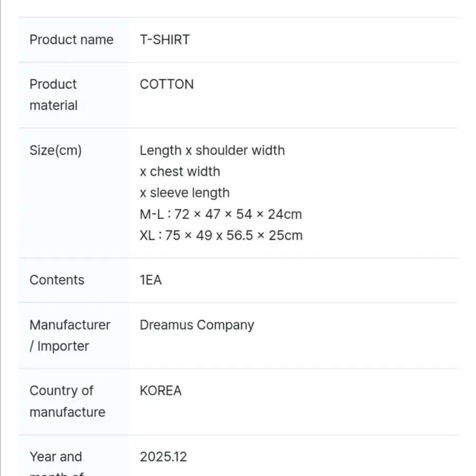Click the 'Product name' row label
Viewport: 476px width, 476px height.
tap(71, 40)
